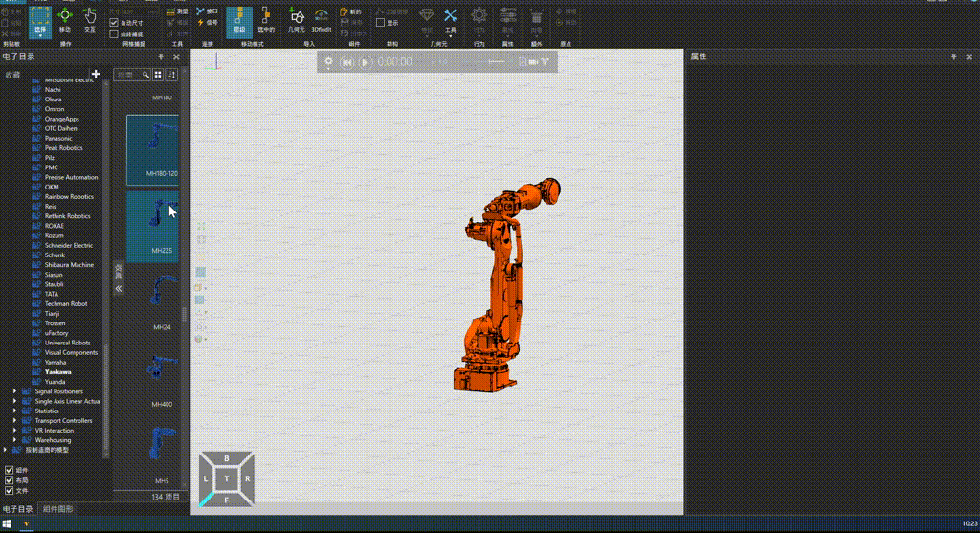Toggle the 布局 (Layouts) filter checkbox
Image resolution: width=980 pixels, height=533 pixels.
point(9,480)
